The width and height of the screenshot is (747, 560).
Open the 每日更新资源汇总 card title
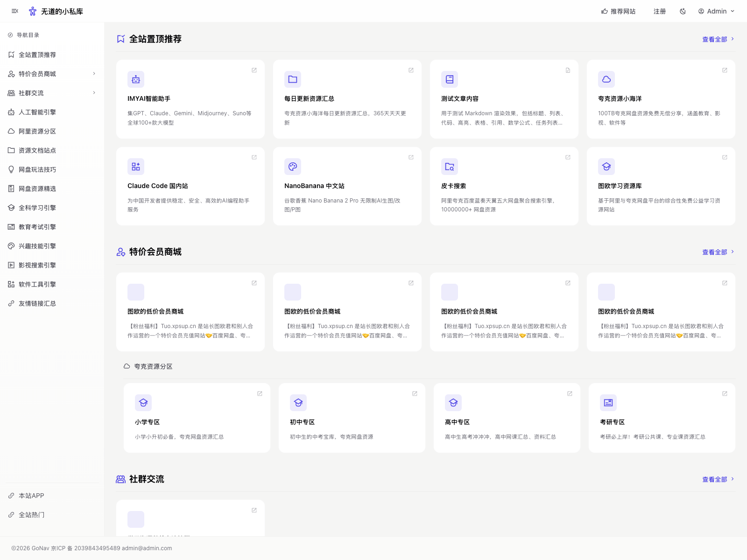click(x=309, y=98)
